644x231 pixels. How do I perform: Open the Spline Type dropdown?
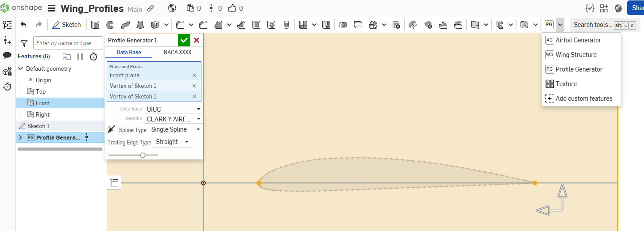coord(176,129)
